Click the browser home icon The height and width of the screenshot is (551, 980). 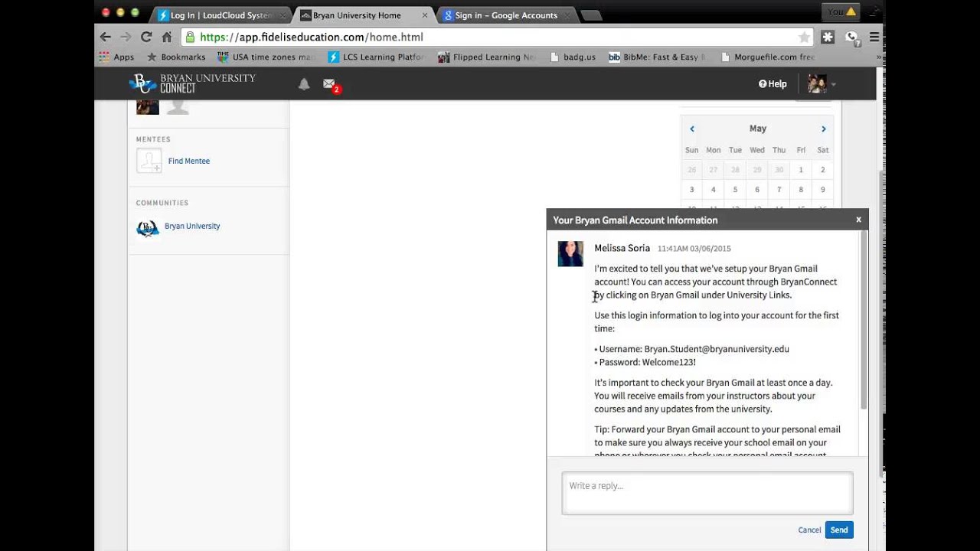tap(167, 37)
